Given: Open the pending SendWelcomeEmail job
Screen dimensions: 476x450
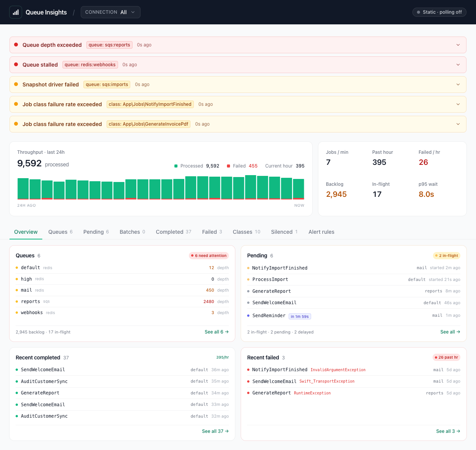Looking at the screenshot, I should tap(354, 303).
